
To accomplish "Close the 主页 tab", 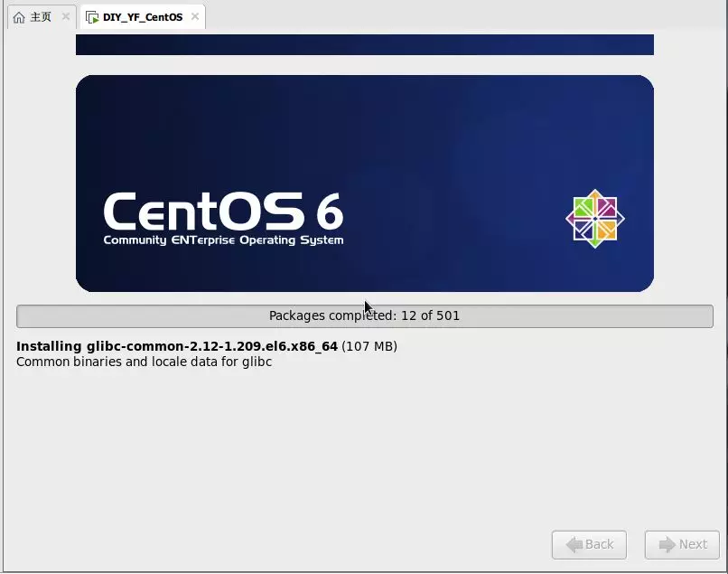I will coord(66,17).
